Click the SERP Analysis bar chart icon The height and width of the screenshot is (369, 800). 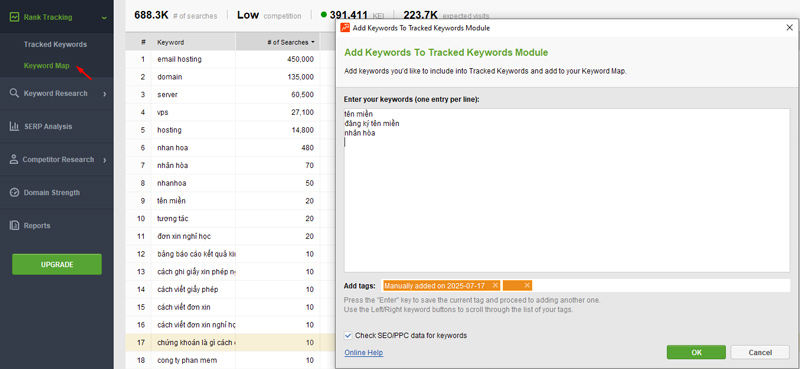coord(14,126)
